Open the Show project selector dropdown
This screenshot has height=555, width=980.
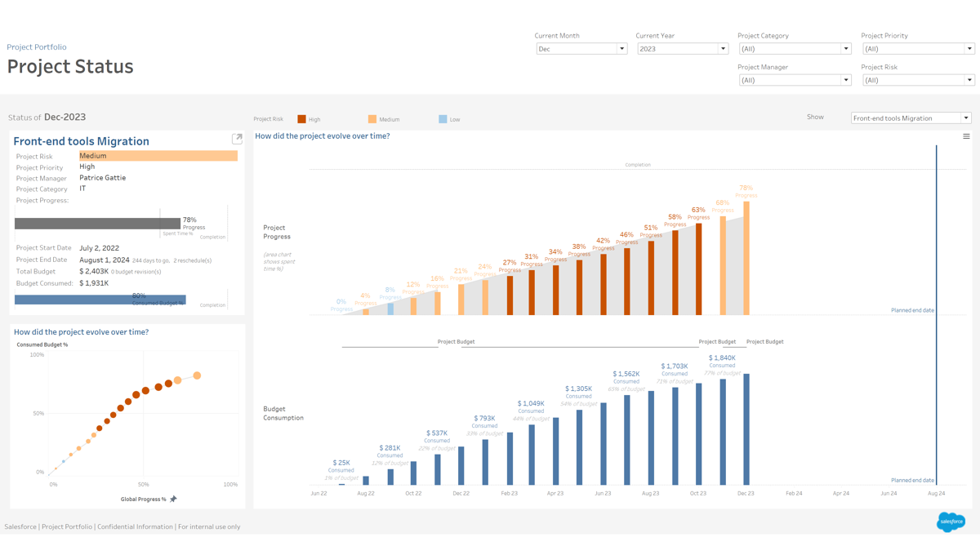click(x=911, y=118)
